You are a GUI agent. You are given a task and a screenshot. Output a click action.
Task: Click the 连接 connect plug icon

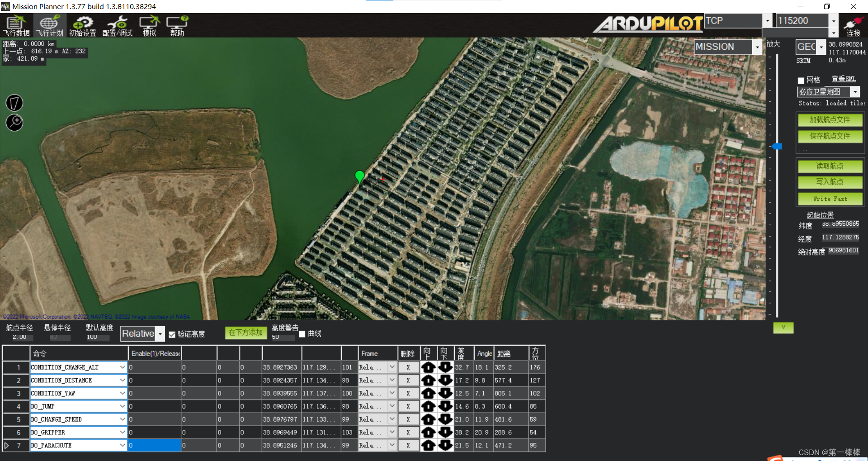[x=853, y=25]
